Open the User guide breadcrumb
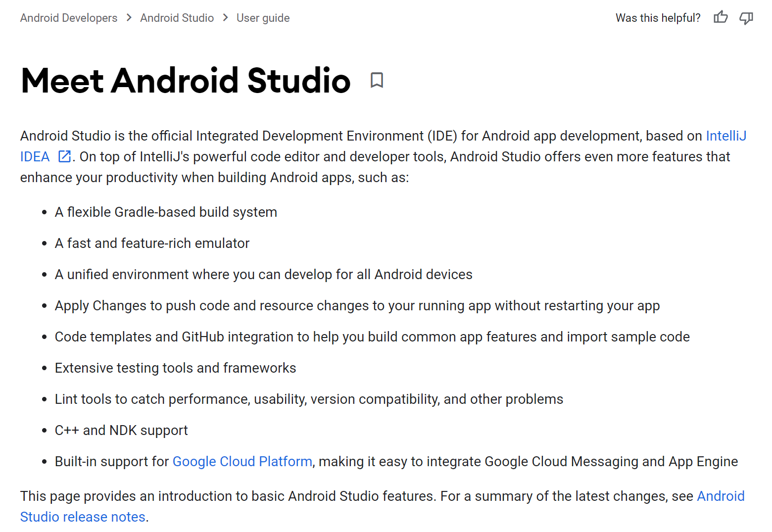Viewport: 772px width, 532px height. pos(263,18)
